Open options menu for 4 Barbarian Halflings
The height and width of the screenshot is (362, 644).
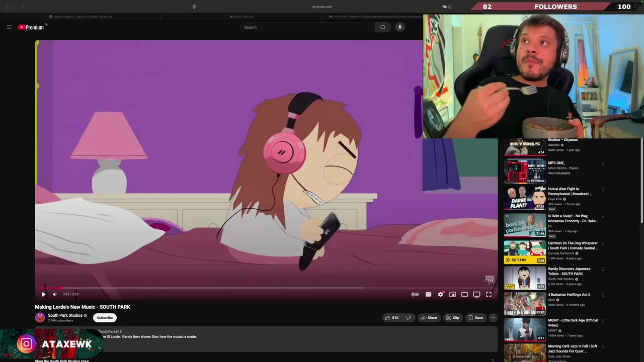point(603,296)
